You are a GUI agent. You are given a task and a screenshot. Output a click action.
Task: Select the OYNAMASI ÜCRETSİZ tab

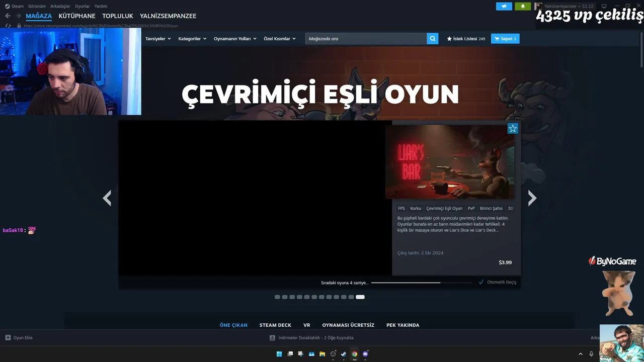[x=348, y=325]
